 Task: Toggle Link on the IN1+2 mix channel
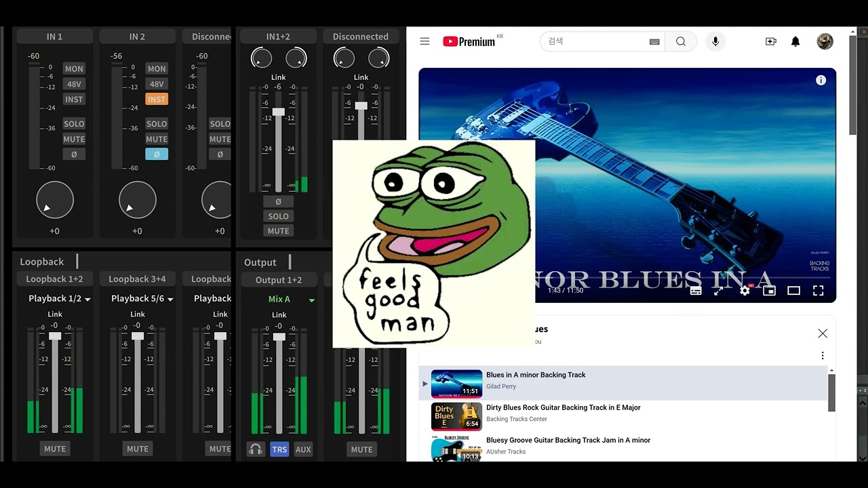278,77
